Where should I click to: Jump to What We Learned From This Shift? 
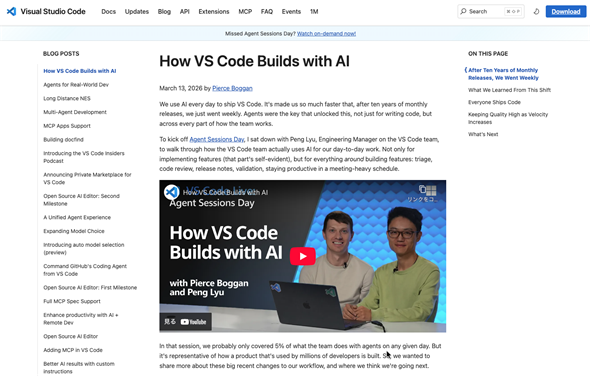pyautogui.click(x=509, y=90)
